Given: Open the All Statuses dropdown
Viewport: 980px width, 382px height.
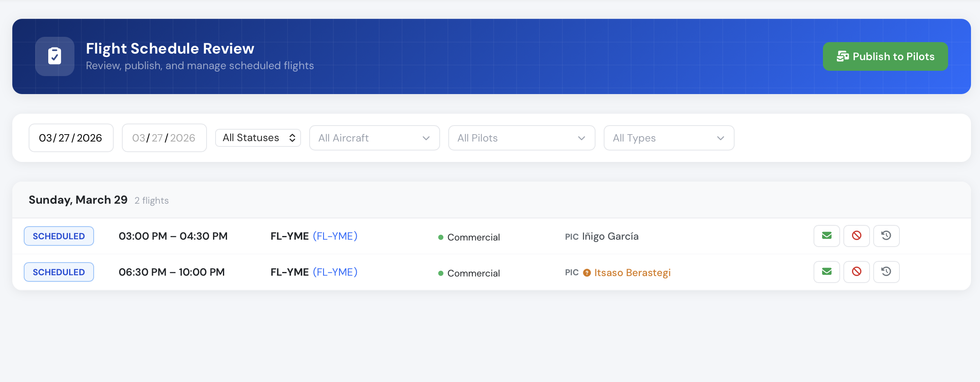Looking at the screenshot, I should tap(258, 138).
